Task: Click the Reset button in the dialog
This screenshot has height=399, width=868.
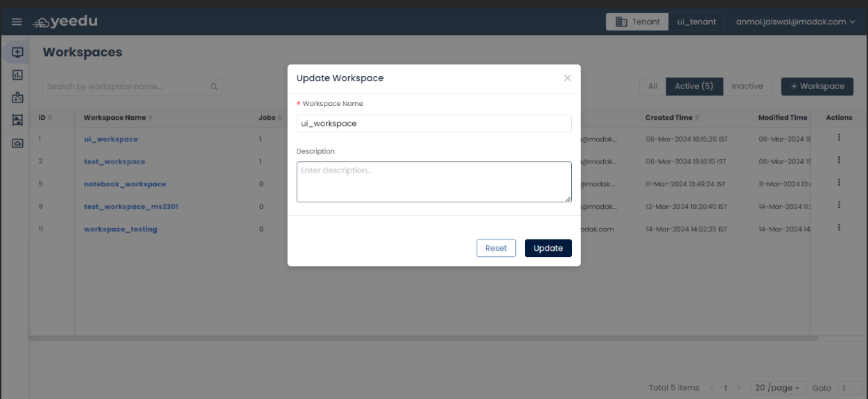Action: point(496,247)
